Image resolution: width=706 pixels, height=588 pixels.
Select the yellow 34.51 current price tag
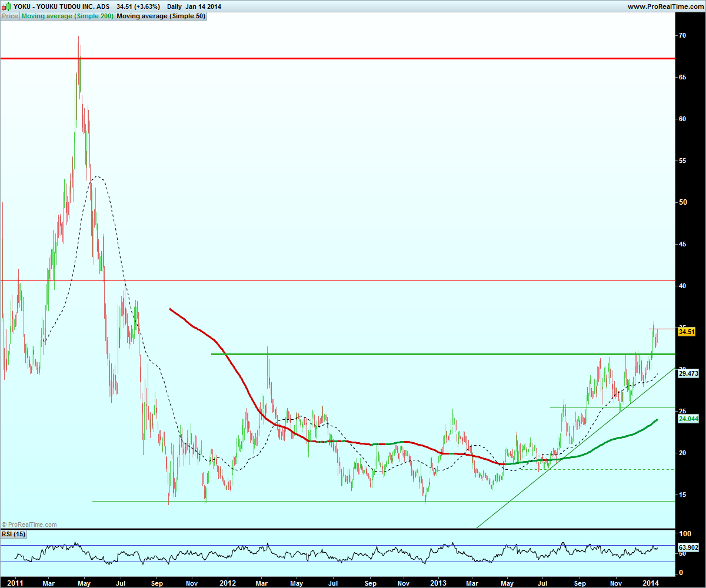[687, 332]
